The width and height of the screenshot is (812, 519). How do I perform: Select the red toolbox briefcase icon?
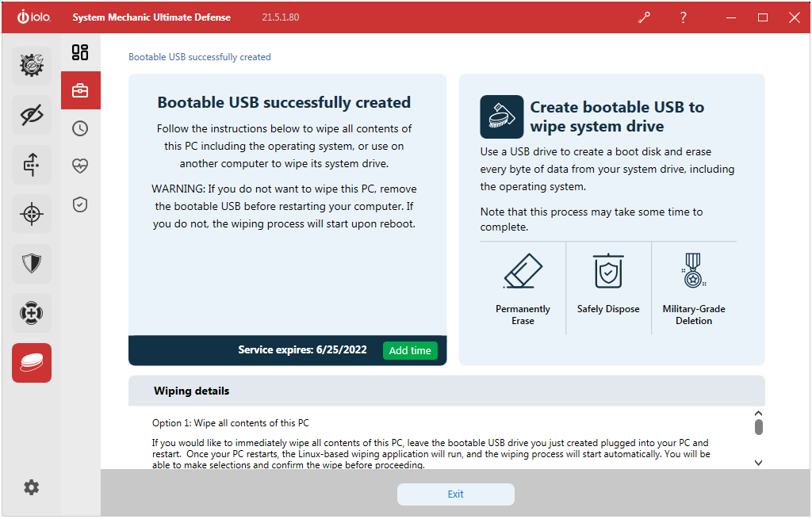80,90
